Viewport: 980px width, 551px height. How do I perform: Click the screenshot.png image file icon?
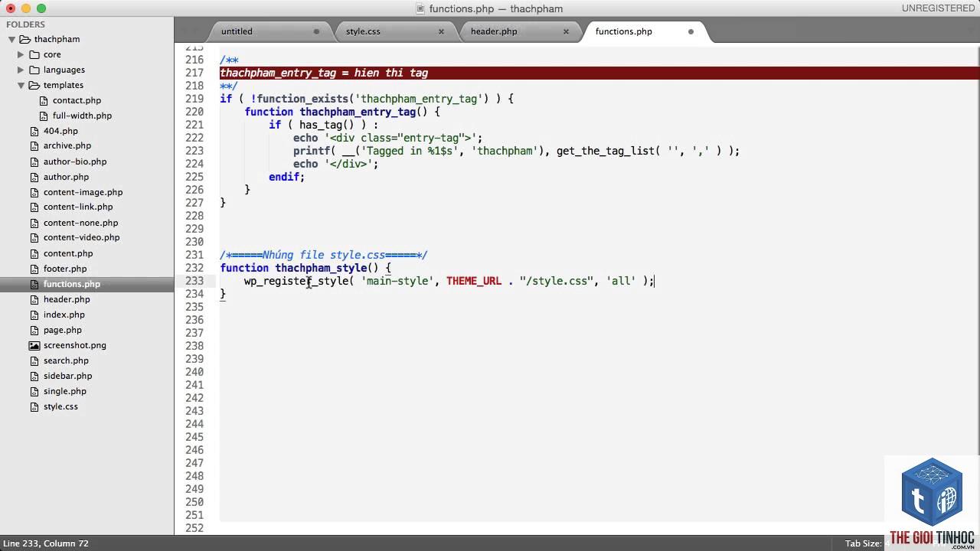pos(34,345)
